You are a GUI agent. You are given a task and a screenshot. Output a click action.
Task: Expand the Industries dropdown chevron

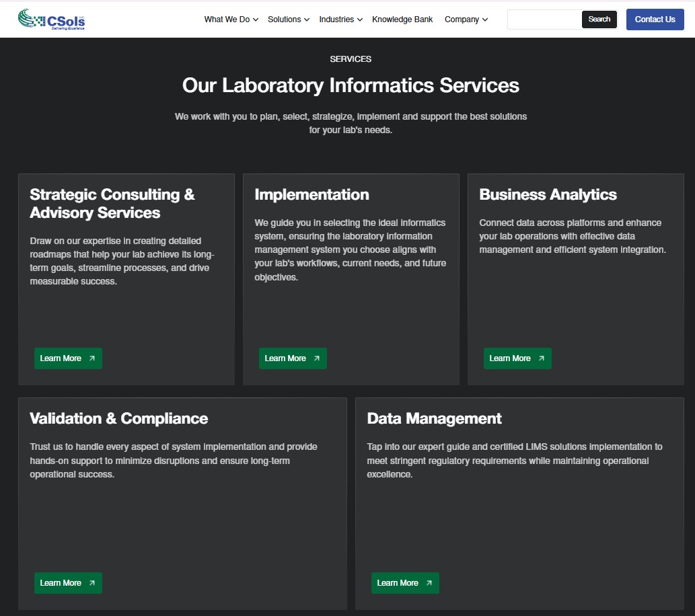tap(360, 20)
